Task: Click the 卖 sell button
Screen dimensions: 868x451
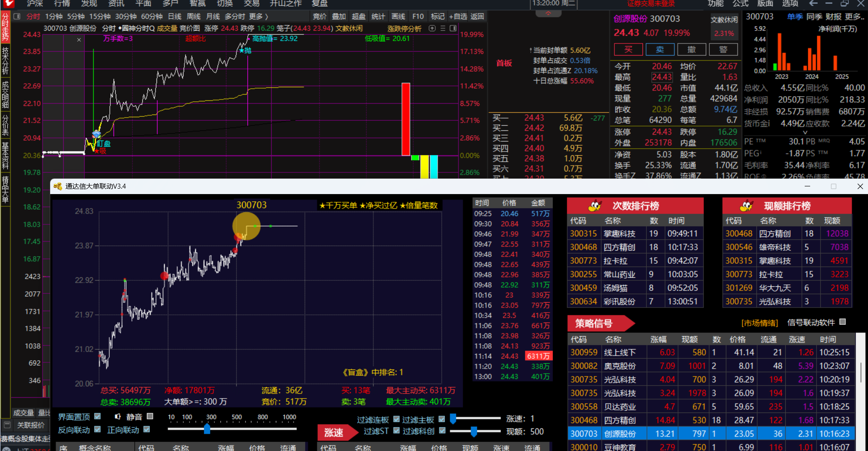Action: click(660, 49)
